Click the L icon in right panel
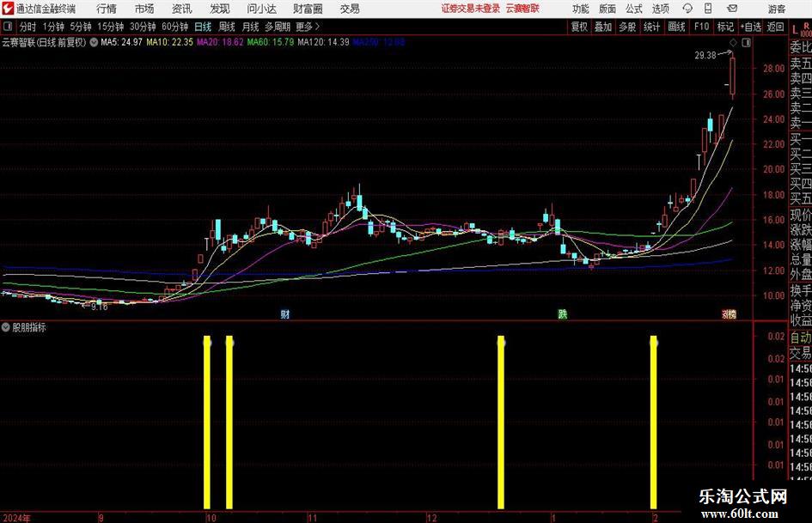 795,30
